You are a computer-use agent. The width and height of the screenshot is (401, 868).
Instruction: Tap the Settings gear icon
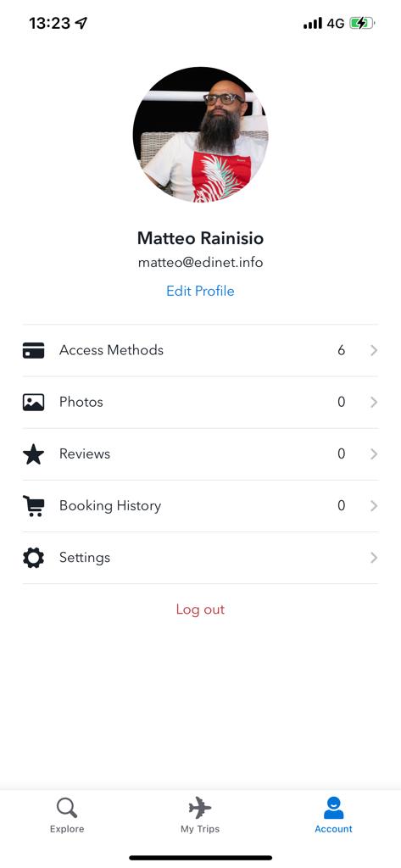(33, 558)
